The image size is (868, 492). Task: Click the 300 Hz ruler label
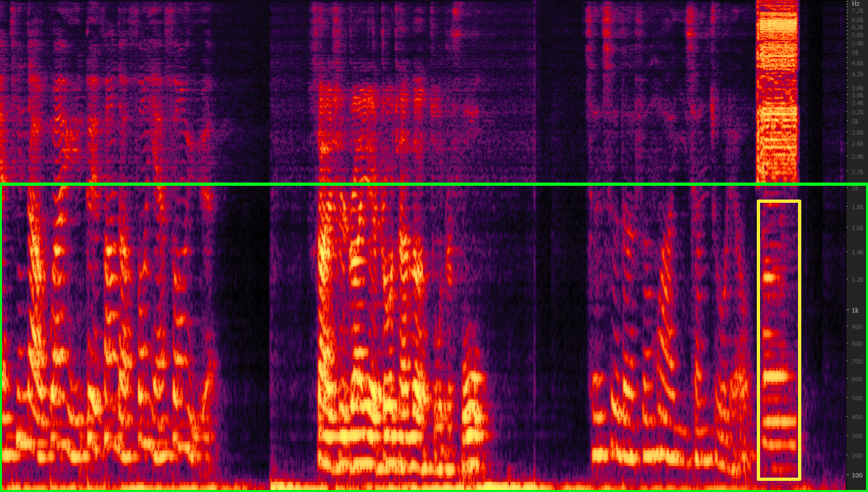pos(856,436)
